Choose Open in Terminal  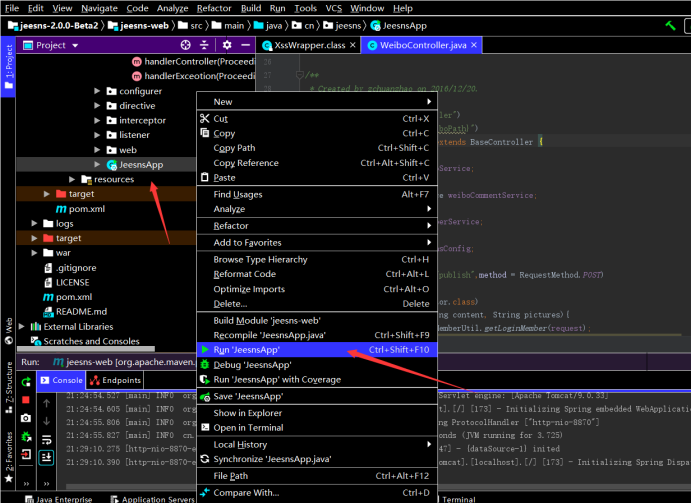pos(317,428)
